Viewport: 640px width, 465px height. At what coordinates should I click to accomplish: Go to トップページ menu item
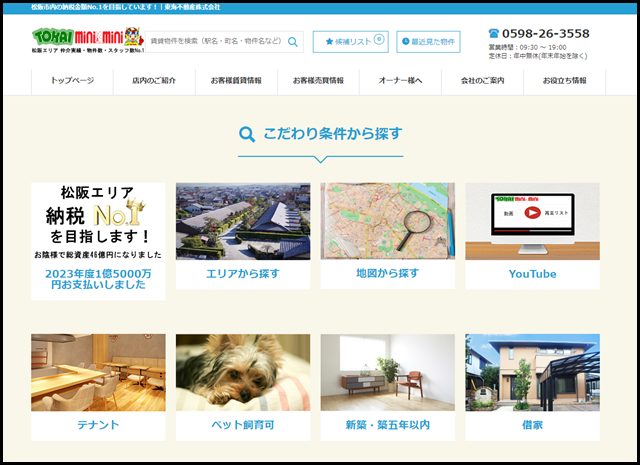(x=72, y=81)
